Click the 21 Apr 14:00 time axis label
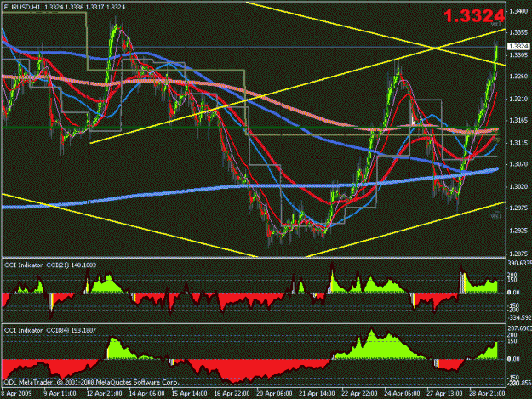 tap(317, 394)
